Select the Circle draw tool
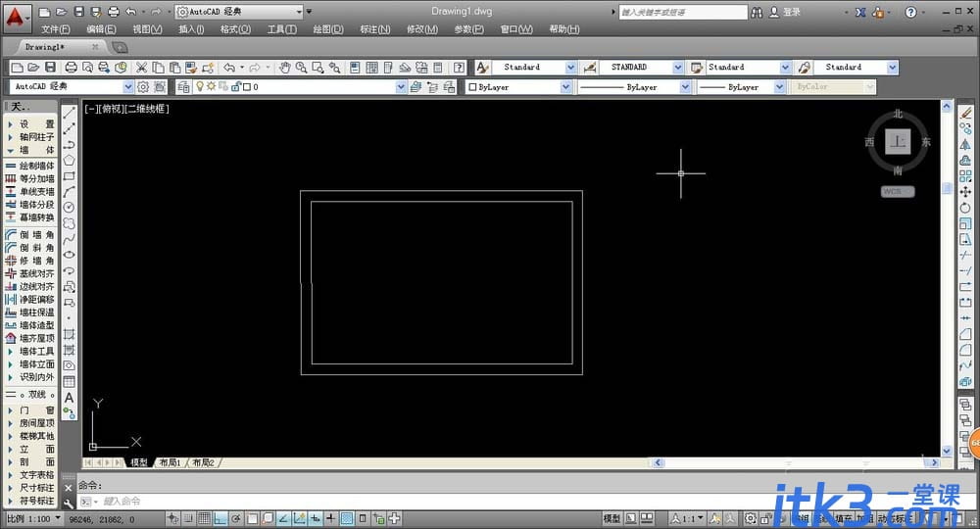This screenshot has width=980, height=529. (70, 208)
